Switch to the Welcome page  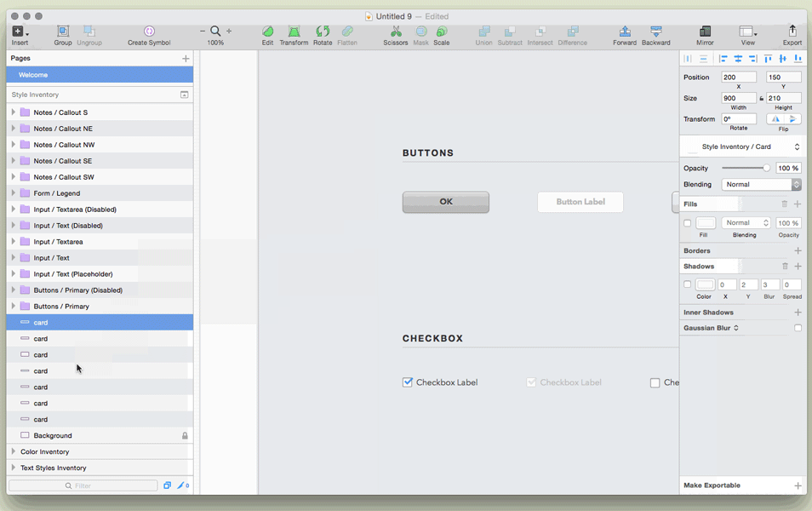pyautogui.click(x=100, y=75)
